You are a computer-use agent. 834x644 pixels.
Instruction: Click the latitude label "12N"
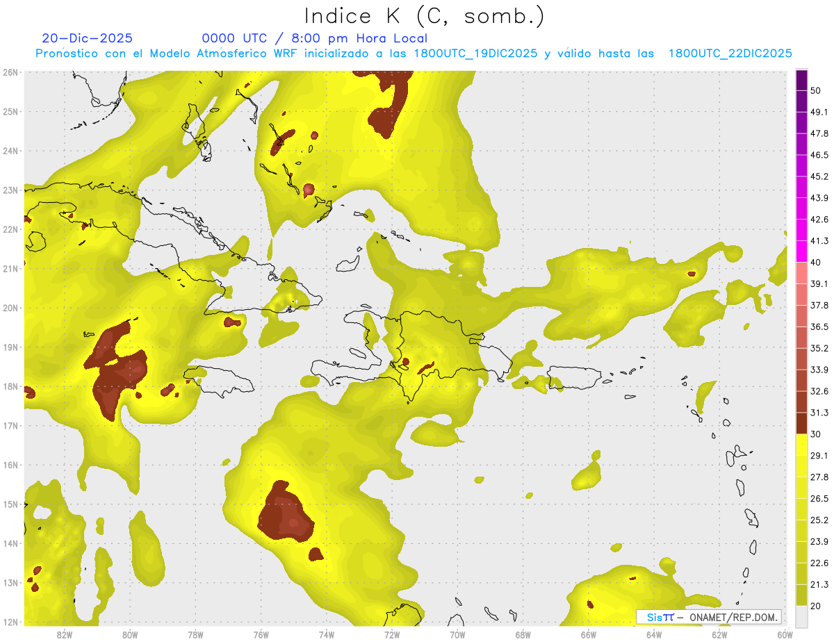pyautogui.click(x=10, y=622)
